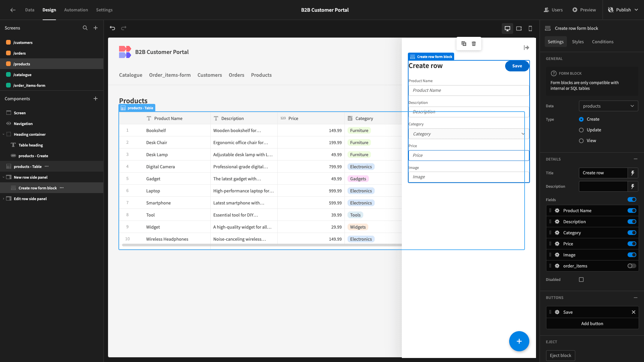Add a new screen with plus icon
Image resolution: width=644 pixels, height=362 pixels.
pyautogui.click(x=96, y=28)
